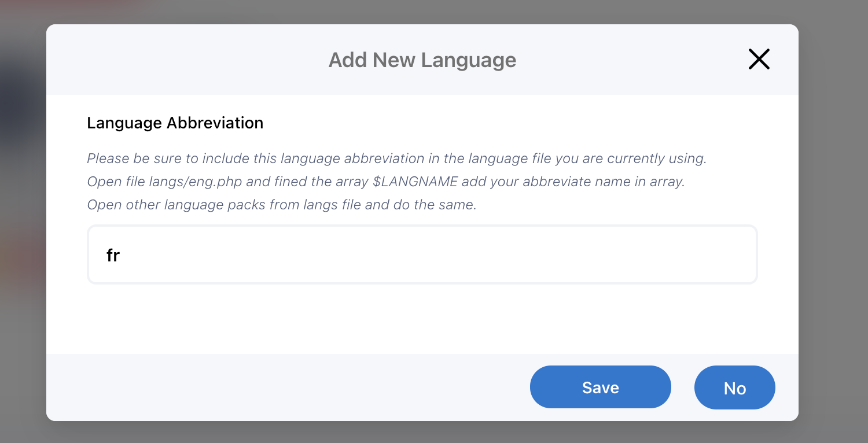Screen dimensions: 868x443
Task: Click the dialog footer left of Save
Action: [289, 387]
